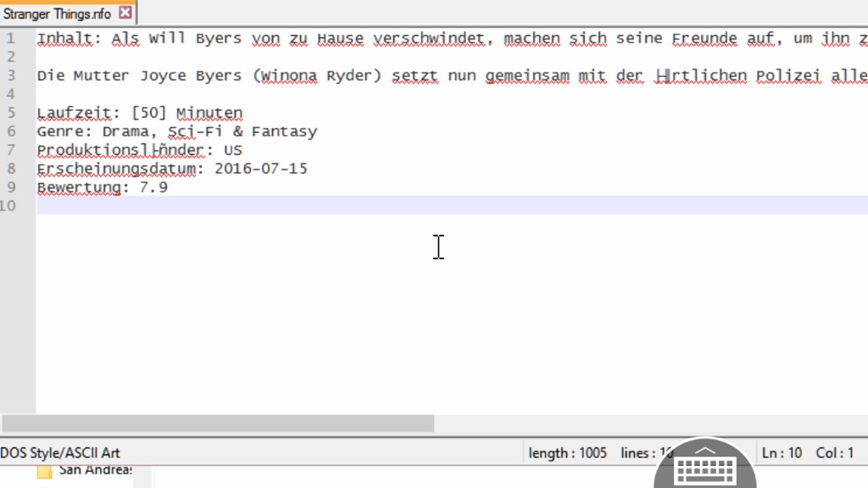
Task: Click the word Fantasy in line 6
Action: tap(284, 131)
